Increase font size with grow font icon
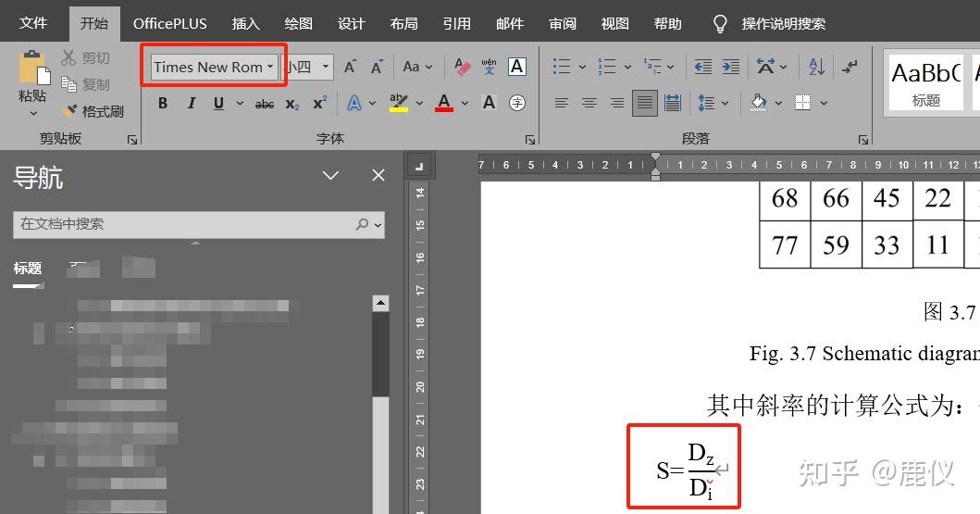Viewport: 980px width, 514px height. pos(350,67)
